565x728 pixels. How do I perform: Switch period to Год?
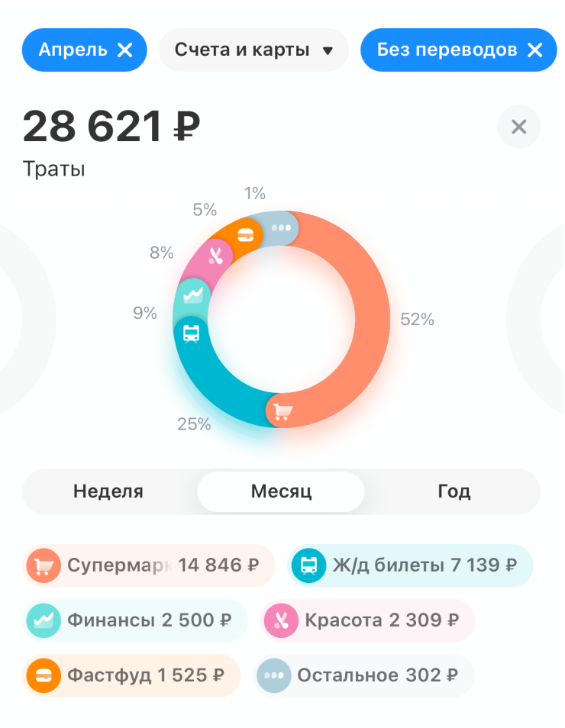pos(454,491)
